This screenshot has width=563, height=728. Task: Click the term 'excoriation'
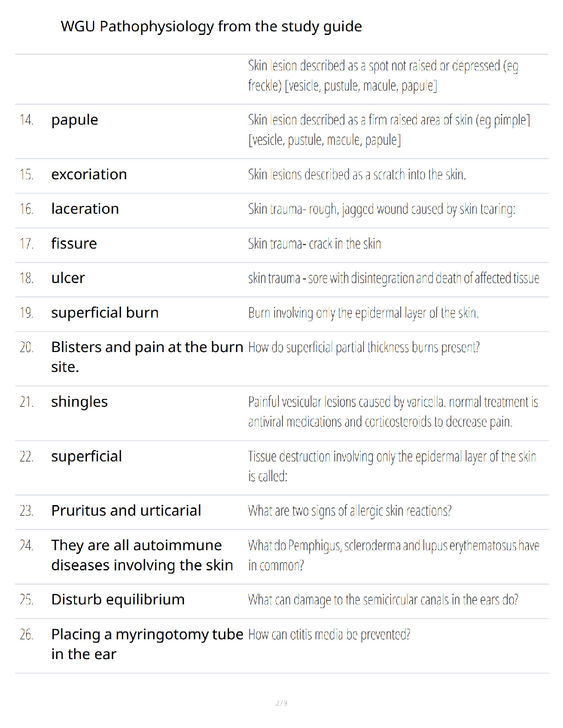[89, 175]
